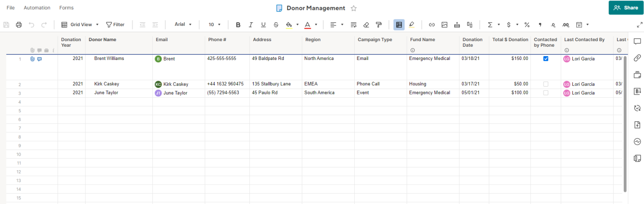The width and height of the screenshot is (644, 204).
Task: Open the Automation menu
Action: coord(37,8)
